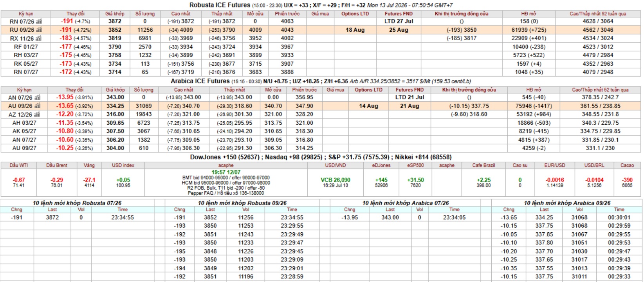Screen dimensions: 644x282
Task: Select the RK 05/27 contract label
Action: coord(26,64)
